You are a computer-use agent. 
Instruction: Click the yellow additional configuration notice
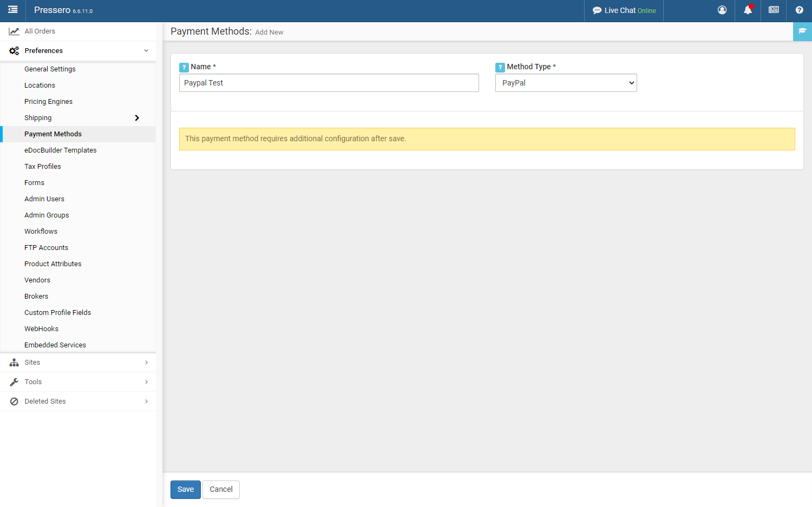[x=487, y=139]
